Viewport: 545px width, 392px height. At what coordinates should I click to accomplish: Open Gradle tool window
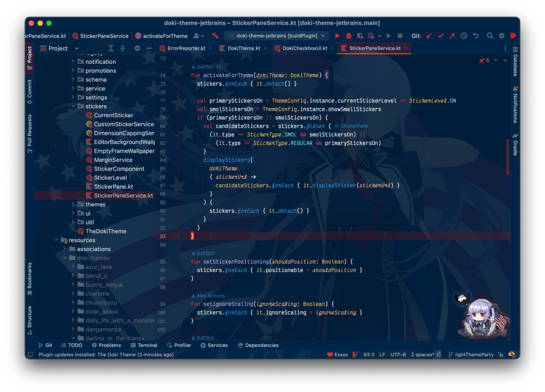point(515,144)
